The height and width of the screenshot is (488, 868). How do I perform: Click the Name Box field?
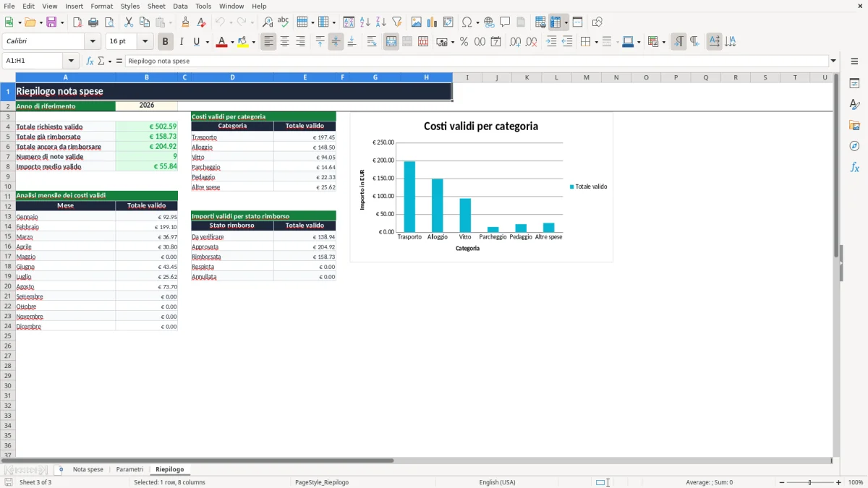[33, 61]
